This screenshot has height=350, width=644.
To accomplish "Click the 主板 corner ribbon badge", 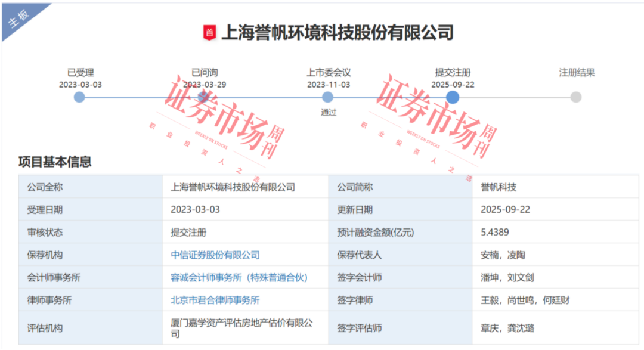I will point(20,18).
